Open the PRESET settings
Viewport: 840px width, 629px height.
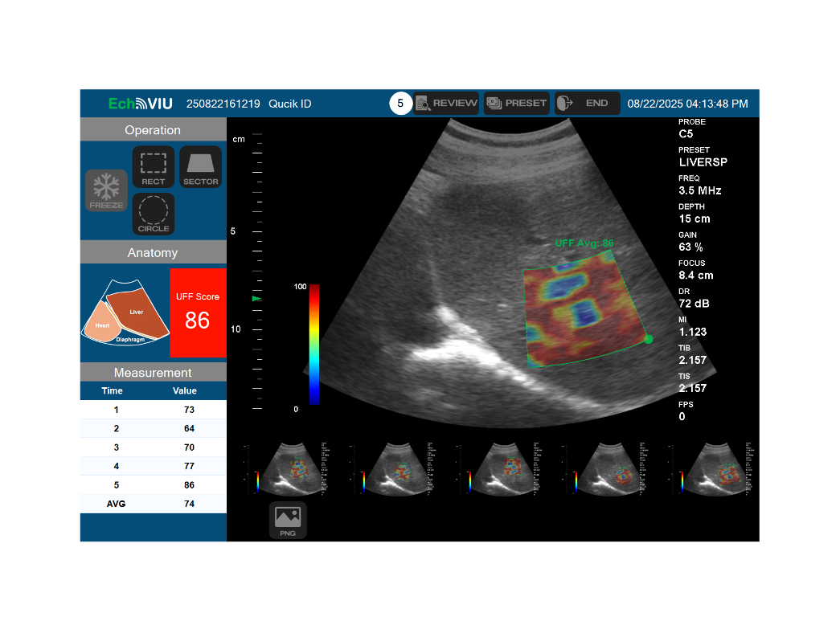(517, 104)
